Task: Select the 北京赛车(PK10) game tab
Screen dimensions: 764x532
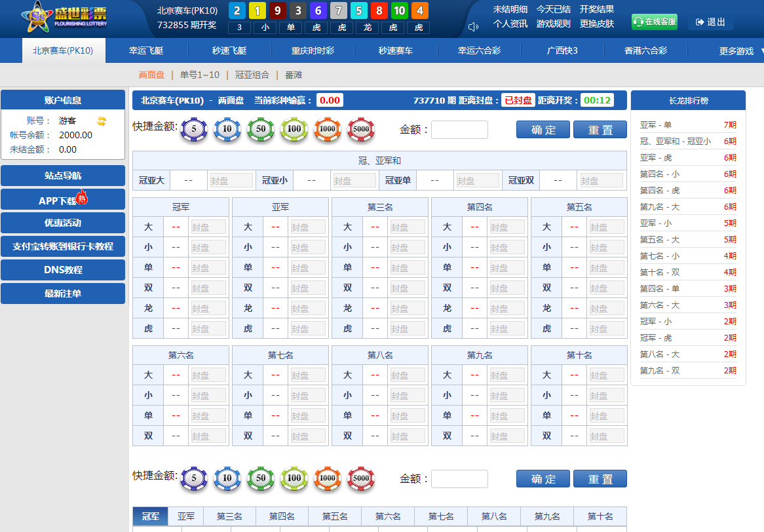Action: coord(64,50)
